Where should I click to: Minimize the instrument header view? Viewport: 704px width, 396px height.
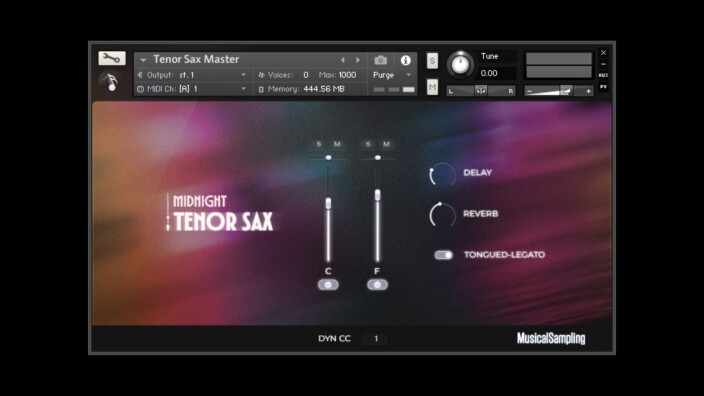[x=603, y=64]
